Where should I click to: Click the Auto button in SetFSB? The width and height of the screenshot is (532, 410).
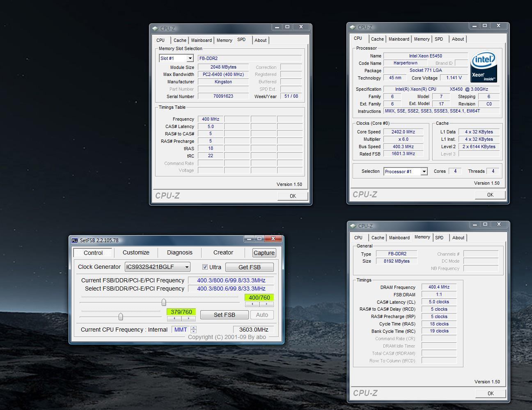click(x=262, y=315)
